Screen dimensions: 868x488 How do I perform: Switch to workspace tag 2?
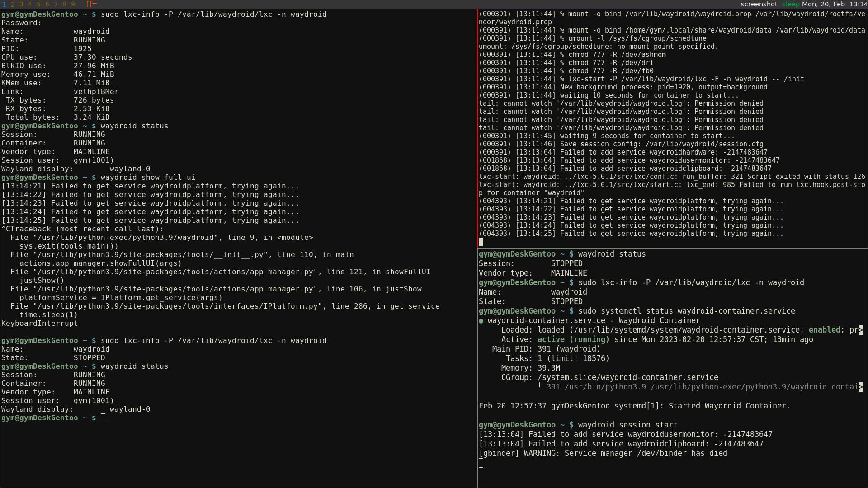[13, 4]
